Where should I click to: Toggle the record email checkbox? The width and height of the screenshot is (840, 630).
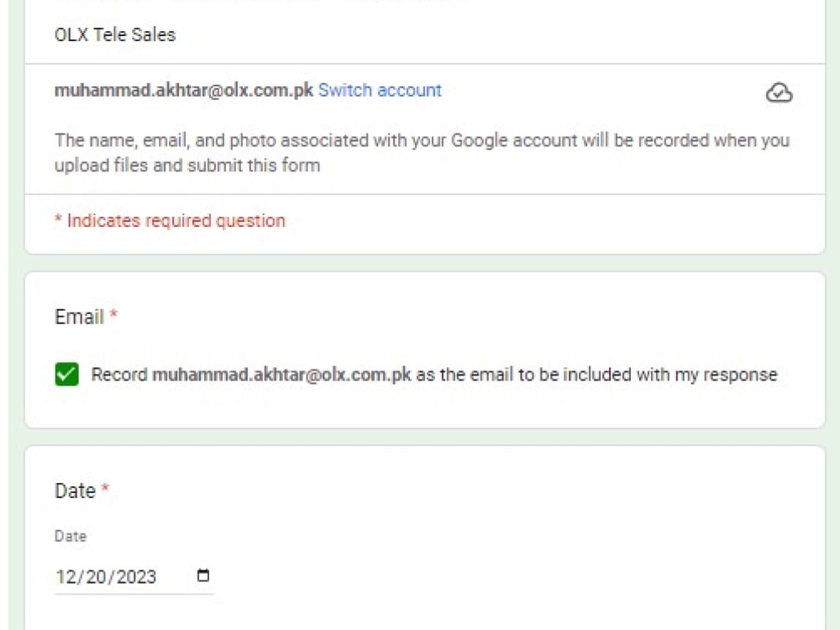tap(66, 375)
